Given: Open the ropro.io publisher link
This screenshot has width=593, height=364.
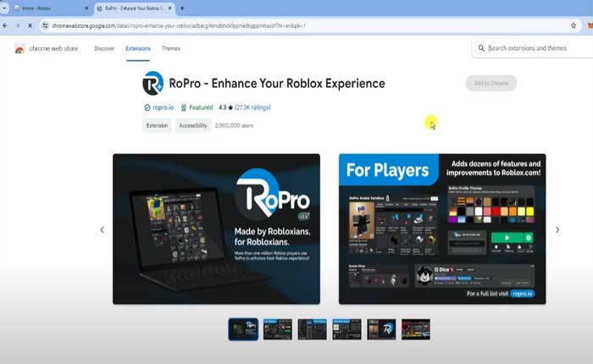Looking at the screenshot, I should coord(163,108).
